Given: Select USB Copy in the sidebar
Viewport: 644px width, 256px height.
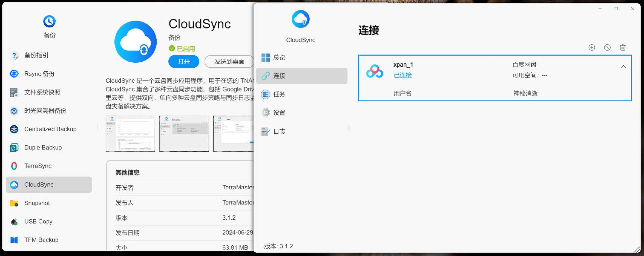Looking at the screenshot, I should click(49, 221).
